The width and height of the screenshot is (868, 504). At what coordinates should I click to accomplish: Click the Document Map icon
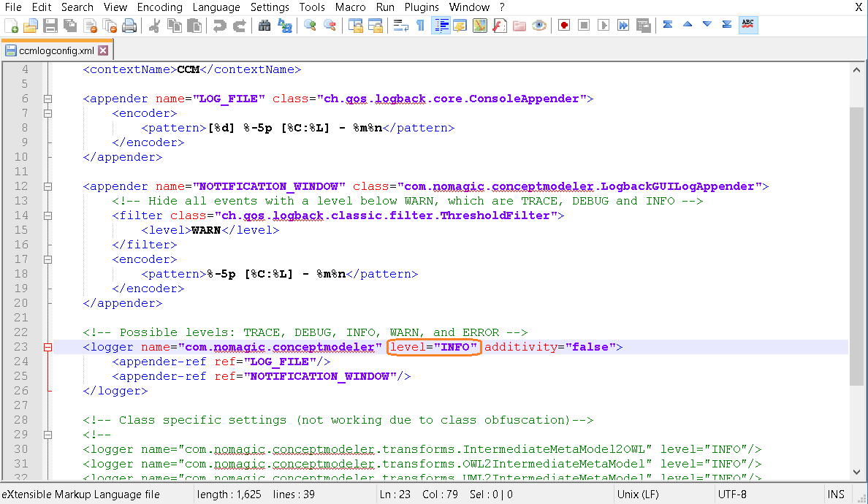[479, 26]
